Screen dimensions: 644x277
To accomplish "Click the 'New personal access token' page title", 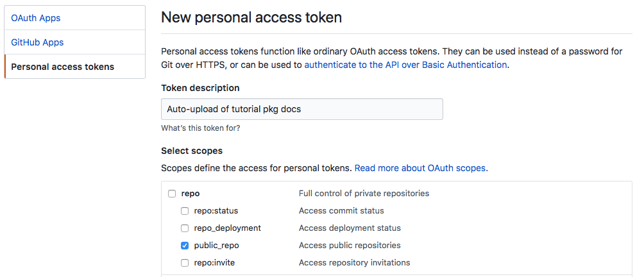I will pyautogui.click(x=251, y=17).
